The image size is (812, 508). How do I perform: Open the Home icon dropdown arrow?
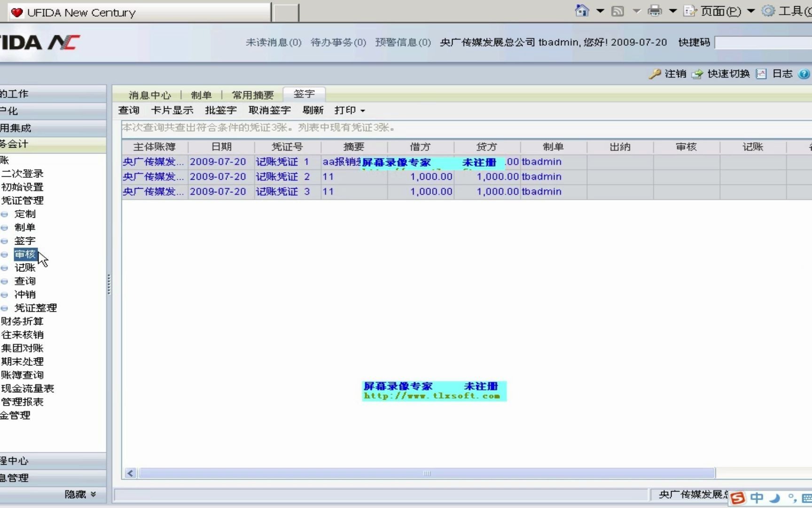point(600,11)
